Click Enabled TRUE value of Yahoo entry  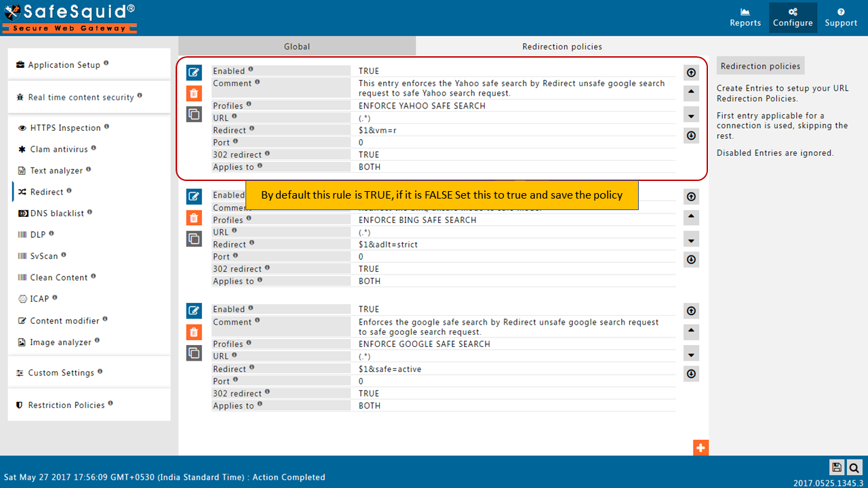(369, 70)
